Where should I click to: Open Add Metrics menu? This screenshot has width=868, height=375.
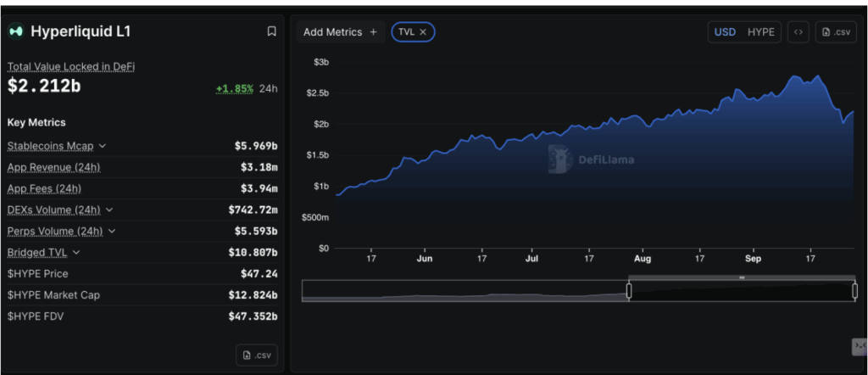341,32
